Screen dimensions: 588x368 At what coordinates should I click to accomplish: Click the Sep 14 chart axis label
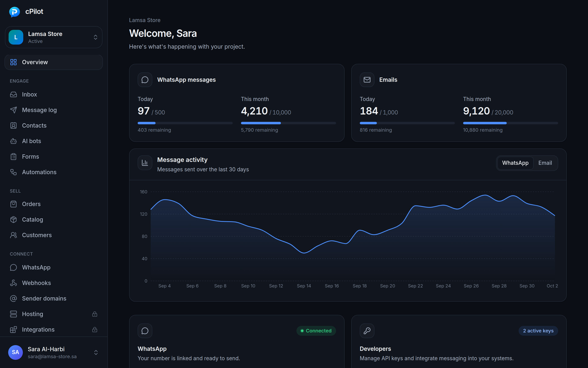304,286
